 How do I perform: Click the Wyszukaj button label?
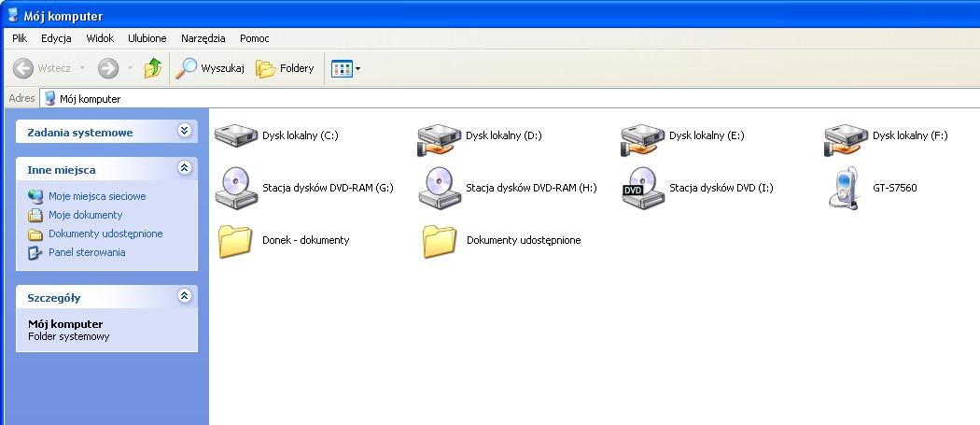tap(222, 68)
